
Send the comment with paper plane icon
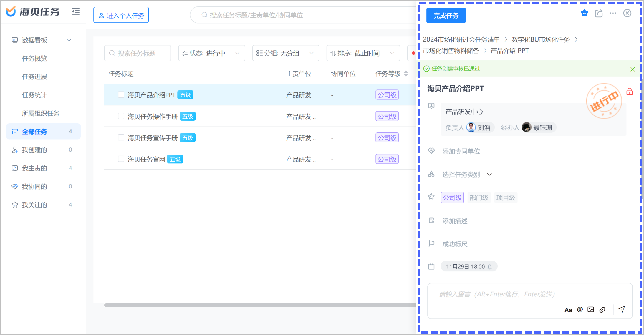coord(622,309)
